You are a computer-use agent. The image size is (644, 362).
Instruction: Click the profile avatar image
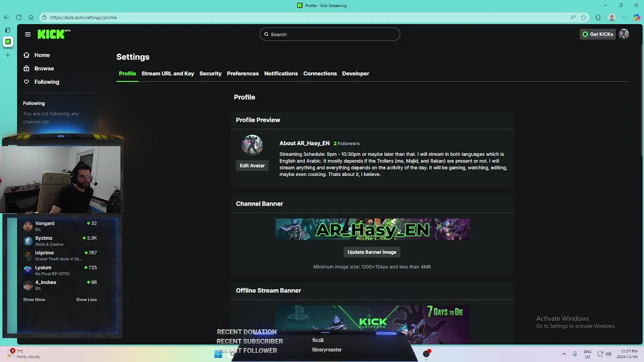pos(252,145)
